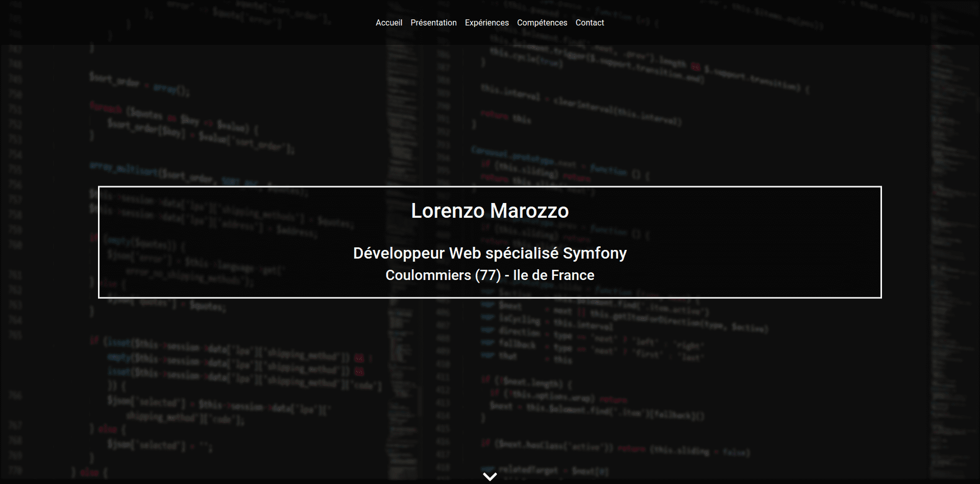Click the Développeur Web spécialisé Symfony subtitle
This screenshot has height=484, width=980.
pyautogui.click(x=489, y=253)
